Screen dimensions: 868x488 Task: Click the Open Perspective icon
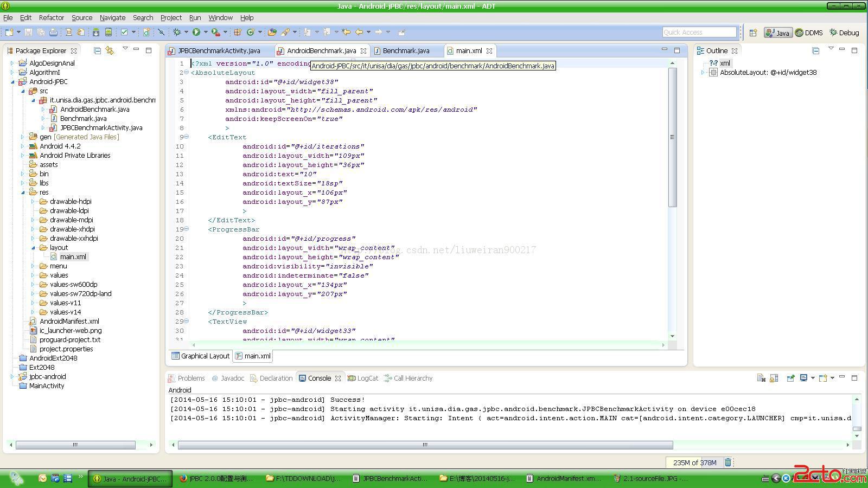tap(753, 33)
